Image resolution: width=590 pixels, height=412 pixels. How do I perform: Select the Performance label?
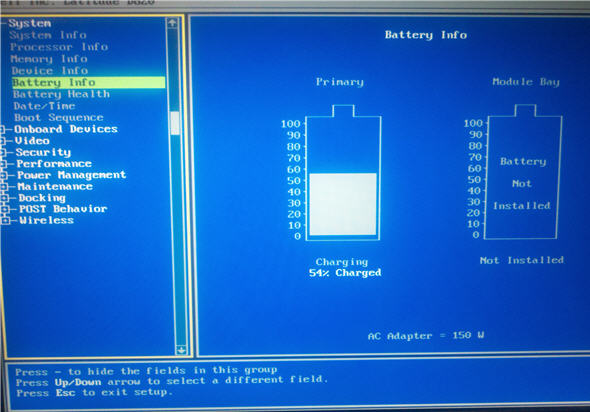coord(54,164)
